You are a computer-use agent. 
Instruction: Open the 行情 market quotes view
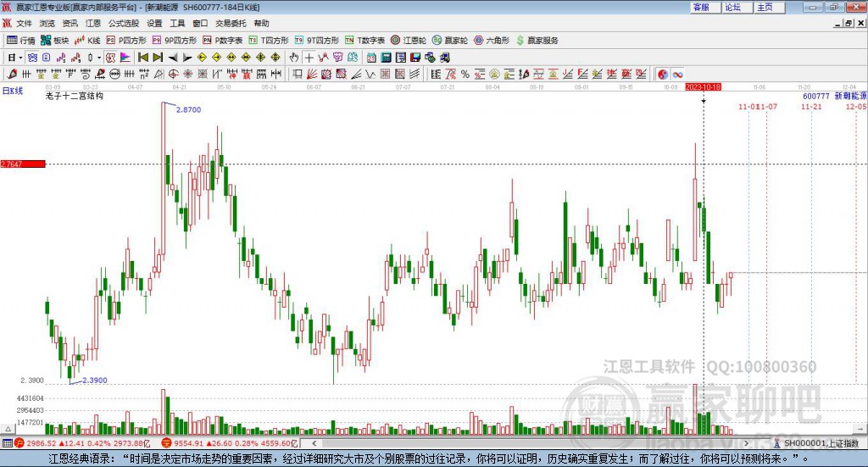point(21,40)
